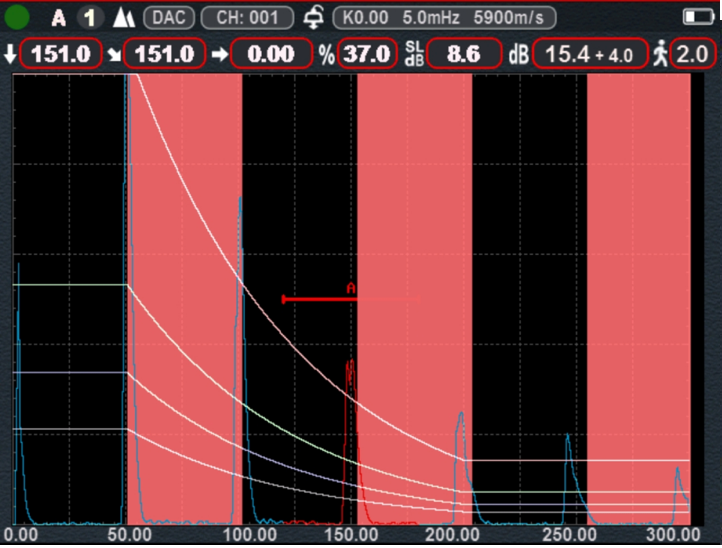
Task: Select the sound path value 151.0
Action: click(165, 54)
